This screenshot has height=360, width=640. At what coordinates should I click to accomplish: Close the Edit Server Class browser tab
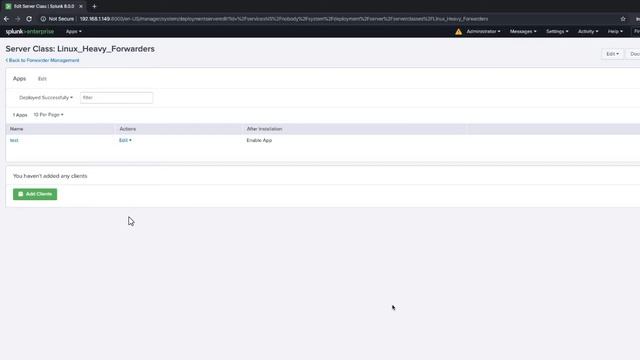pyautogui.click(x=80, y=6)
